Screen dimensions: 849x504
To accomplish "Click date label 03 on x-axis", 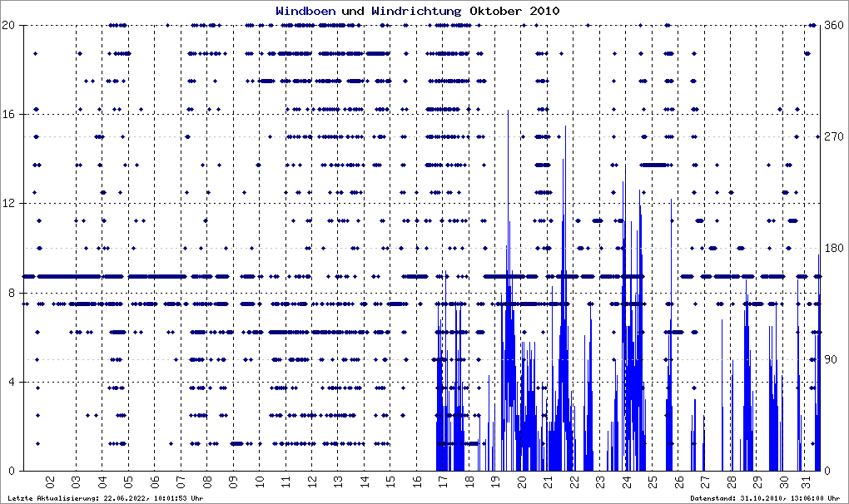I will (76, 482).
